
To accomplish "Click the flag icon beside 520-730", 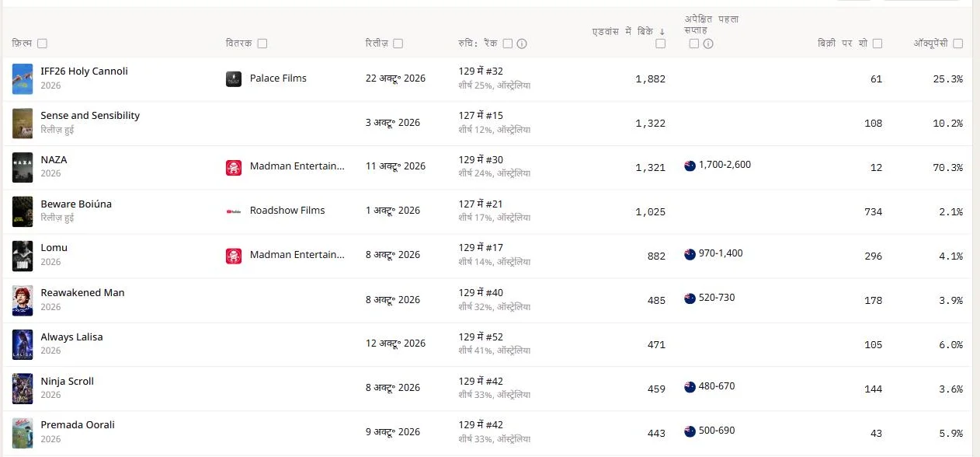I will pos(690,298).
